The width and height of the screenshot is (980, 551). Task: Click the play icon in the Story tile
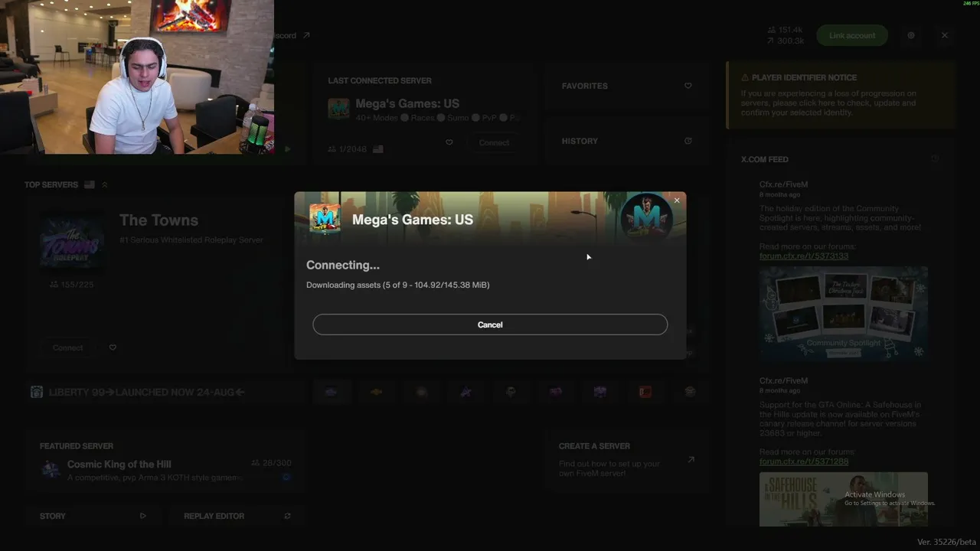tap(143, 516)
